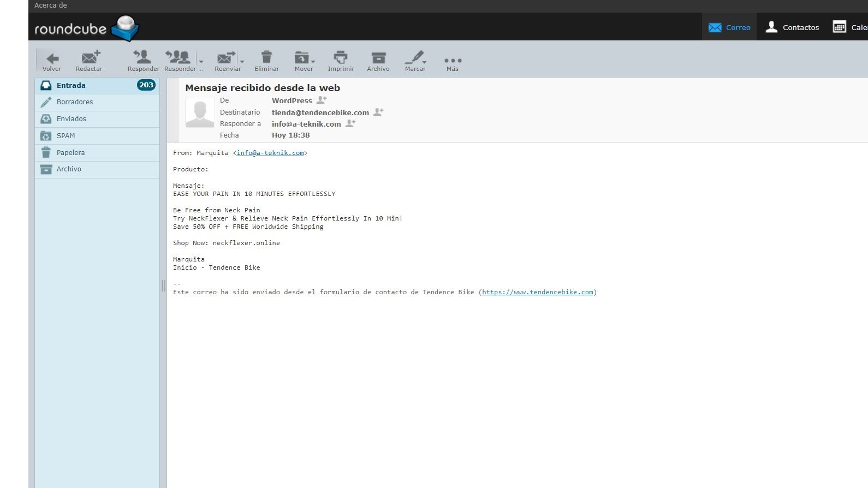Image resolution: width=868 pixels, height=488 pixels.
Task: Open the SPAM folder
Action: pos(97,136)
